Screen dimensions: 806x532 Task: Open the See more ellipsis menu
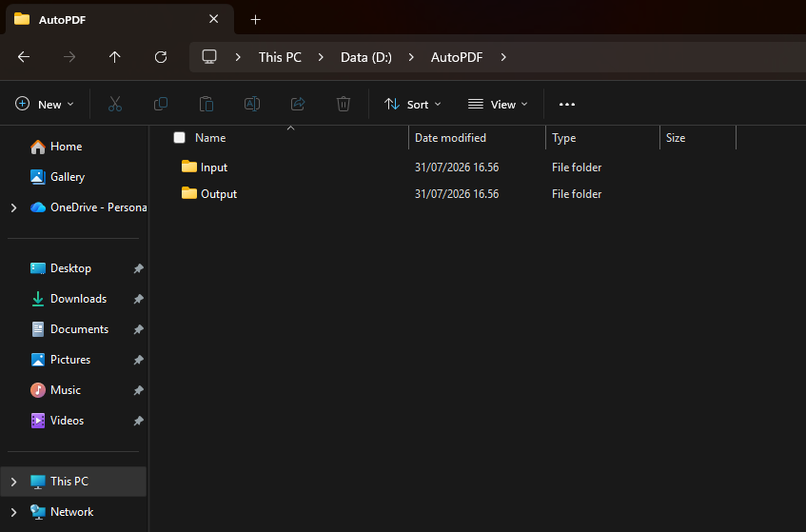click(x=567, y=105)
